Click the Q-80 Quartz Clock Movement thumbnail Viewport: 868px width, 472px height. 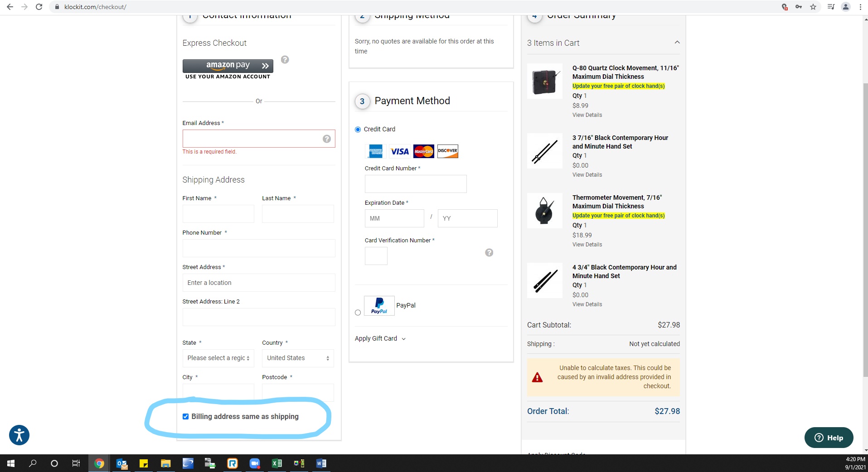point(544,81)
